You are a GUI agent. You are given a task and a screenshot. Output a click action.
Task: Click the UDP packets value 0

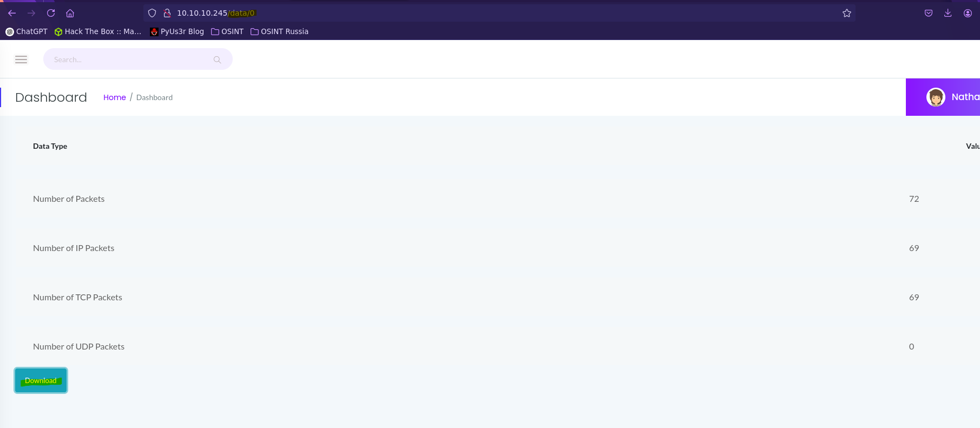pyautogui.click(x=911, y=347)
